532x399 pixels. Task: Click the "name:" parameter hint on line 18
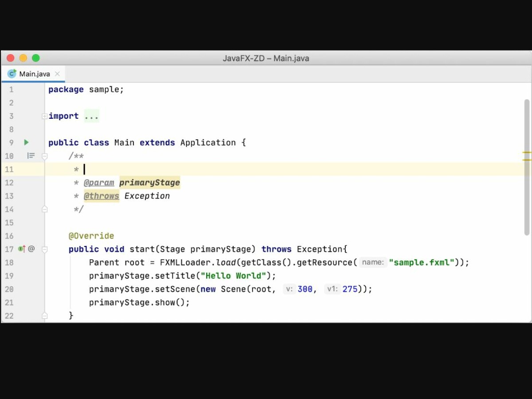[372, 262]
